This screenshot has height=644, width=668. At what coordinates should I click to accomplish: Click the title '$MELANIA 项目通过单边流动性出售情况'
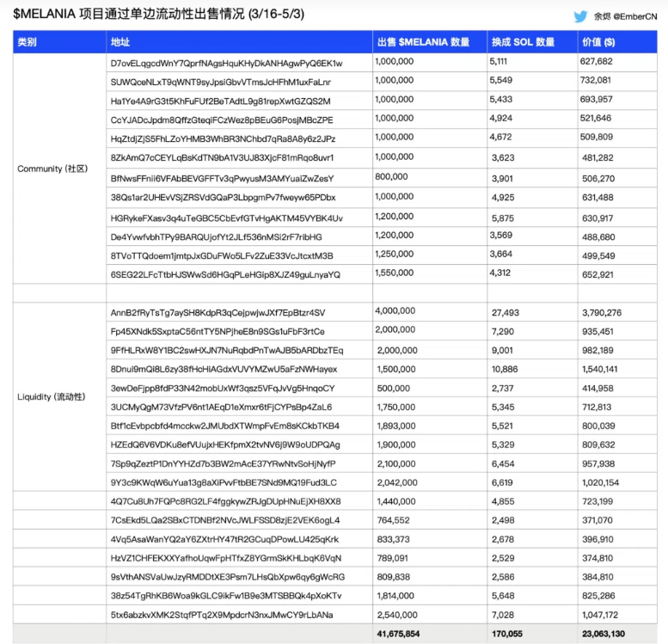pos(129,14)
